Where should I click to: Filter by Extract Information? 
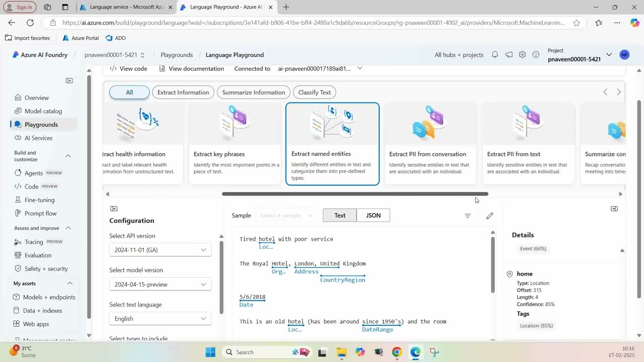[183, 93]
